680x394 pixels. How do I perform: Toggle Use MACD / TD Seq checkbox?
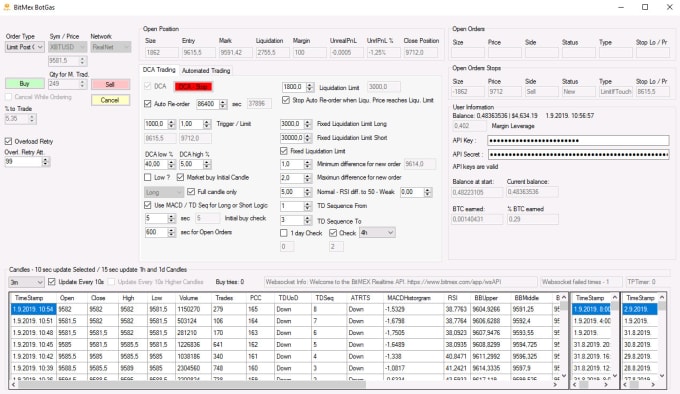tap(147, 205)
